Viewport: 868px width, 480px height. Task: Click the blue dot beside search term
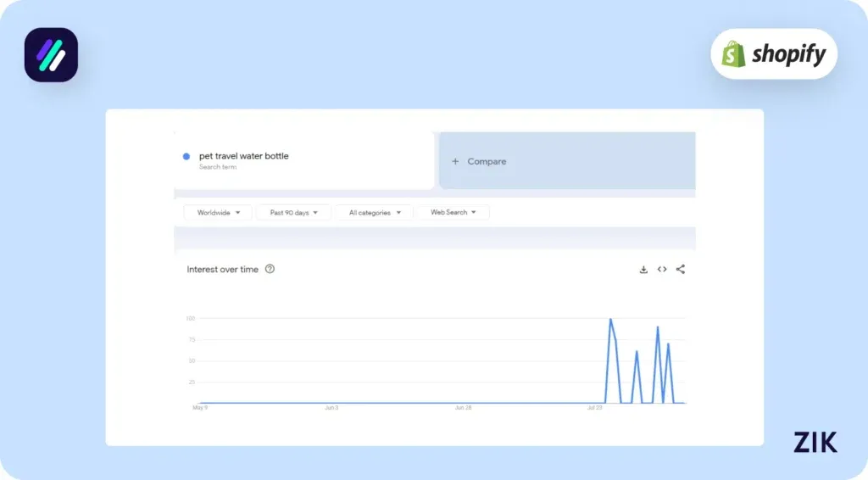tap(186, 156)
